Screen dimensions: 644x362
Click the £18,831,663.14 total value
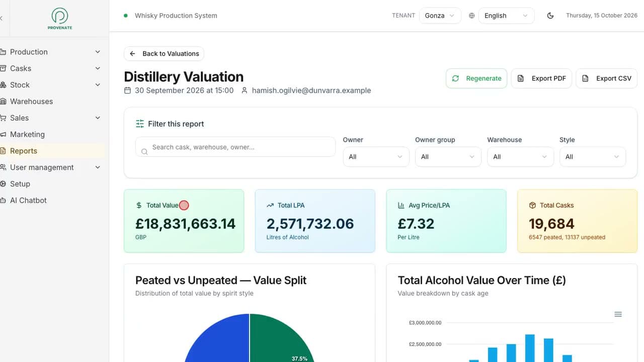186,224
